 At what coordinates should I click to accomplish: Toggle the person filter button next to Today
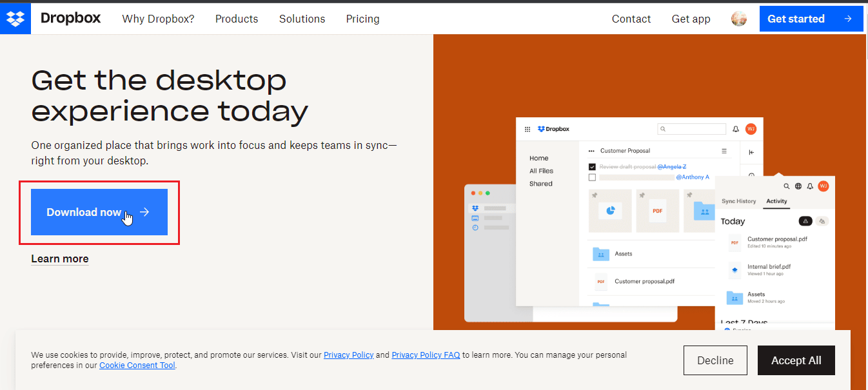click(x=805, y=221)
